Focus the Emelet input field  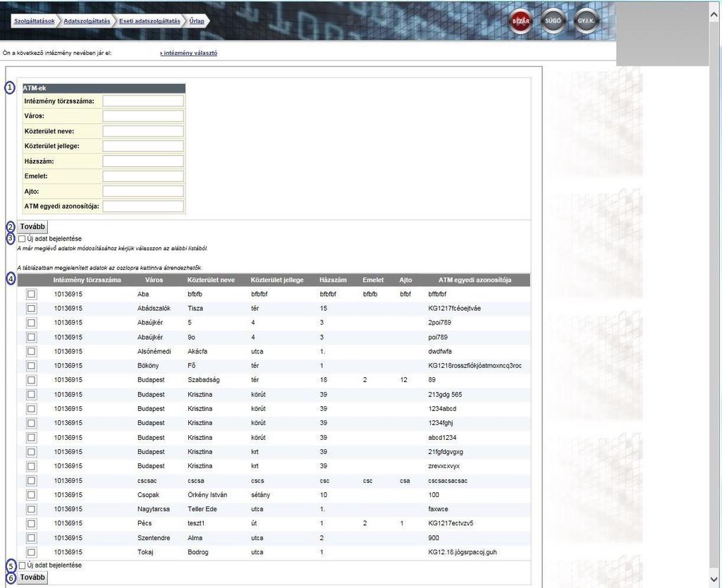(143, 176)
